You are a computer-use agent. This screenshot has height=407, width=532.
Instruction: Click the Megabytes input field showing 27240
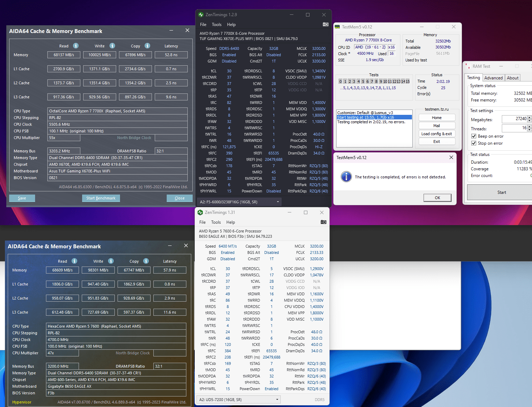coord(514,119)
